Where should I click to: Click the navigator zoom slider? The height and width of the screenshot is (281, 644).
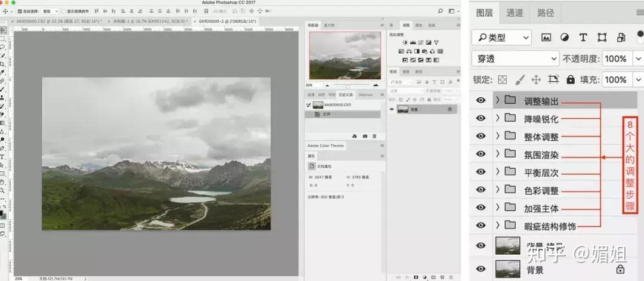point(348,85)
